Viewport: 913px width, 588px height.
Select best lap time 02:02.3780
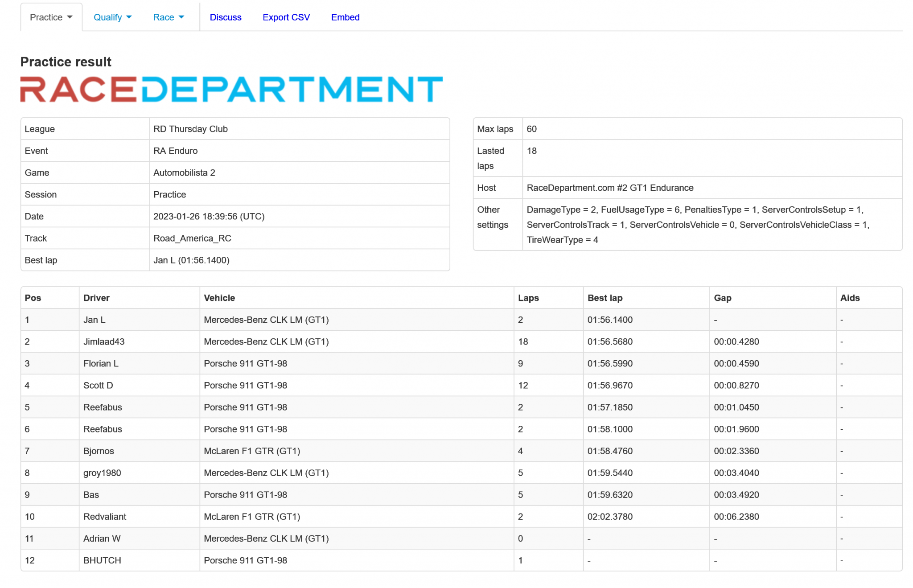coord(610,516)
